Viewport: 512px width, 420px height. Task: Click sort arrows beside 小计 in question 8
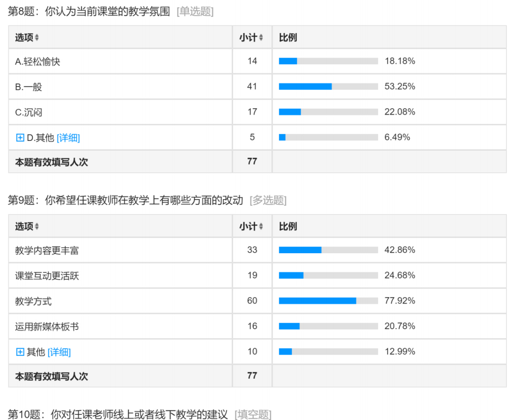tap(261, 38)
